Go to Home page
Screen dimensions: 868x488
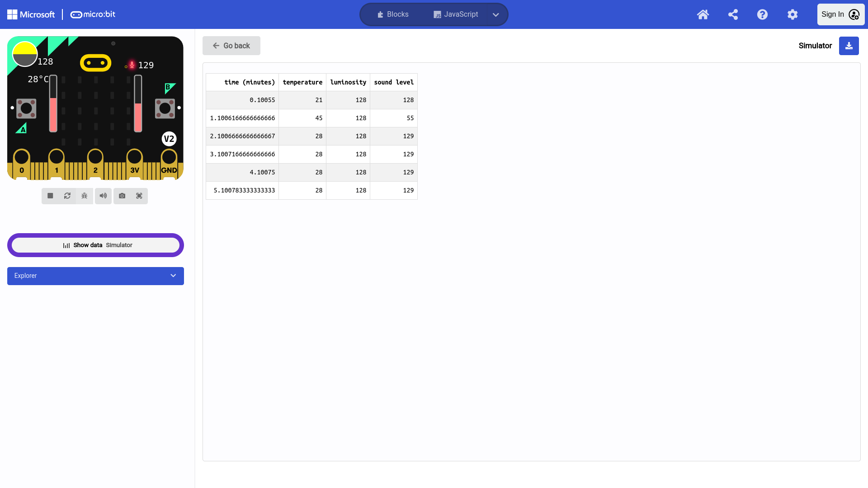pyautogui.click(x=703, y=14)
